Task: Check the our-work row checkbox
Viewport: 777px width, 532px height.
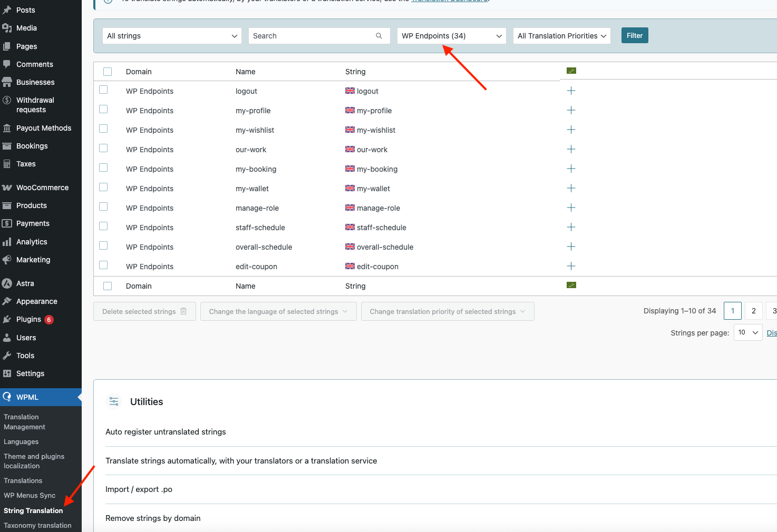Action: point(103,148)
